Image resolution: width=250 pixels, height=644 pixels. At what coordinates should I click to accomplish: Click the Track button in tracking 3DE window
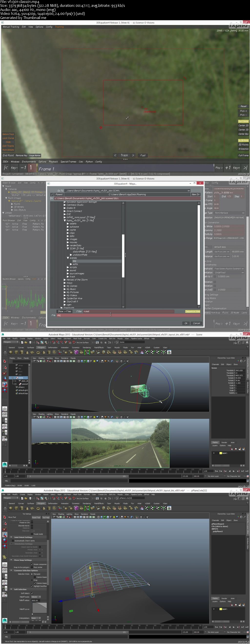tap(124, 155)
